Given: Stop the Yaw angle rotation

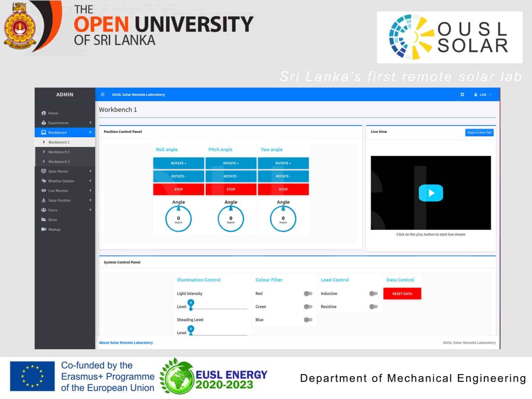Looking at the screenshot, I should pos(283,189).
